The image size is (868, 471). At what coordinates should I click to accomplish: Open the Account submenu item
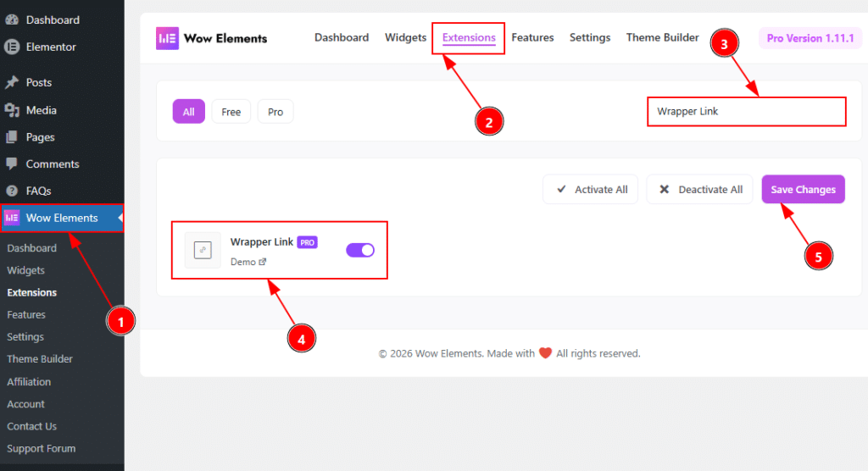[x=25, y=404]
